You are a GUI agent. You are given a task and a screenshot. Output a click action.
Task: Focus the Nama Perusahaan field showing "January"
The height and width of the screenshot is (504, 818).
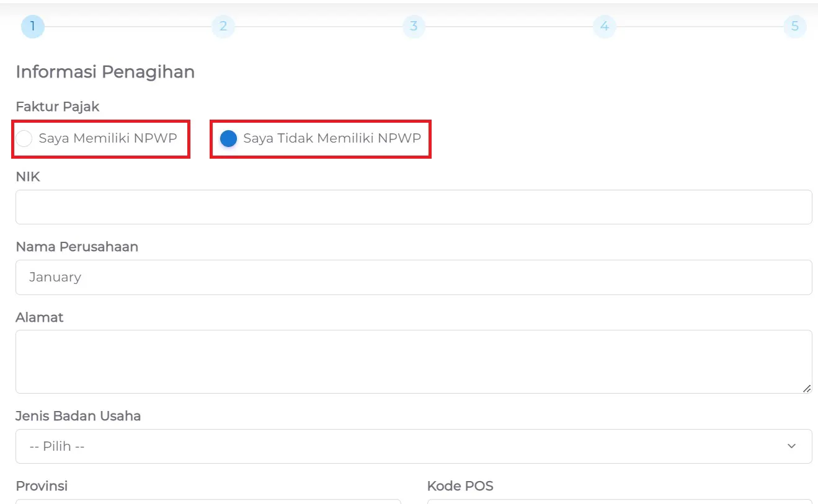413,277
